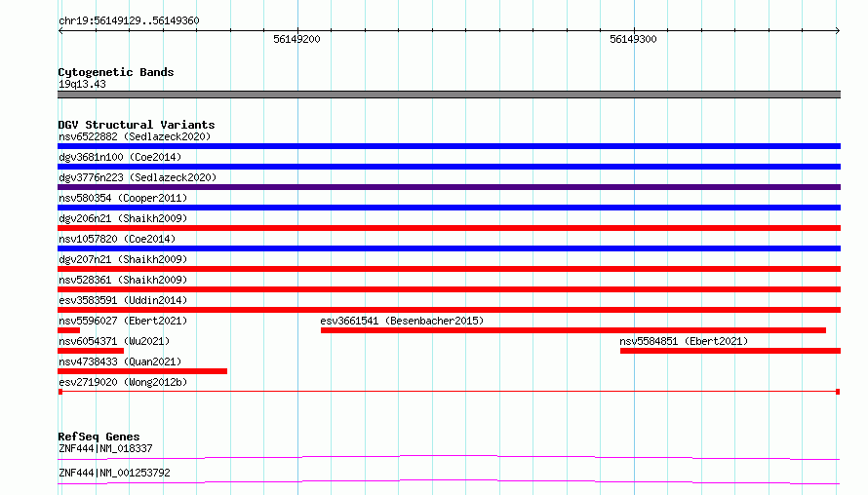868x495 pixels.
Task: Click the gray 19q13.43 cytogenetic band bar
Action: 449,95
